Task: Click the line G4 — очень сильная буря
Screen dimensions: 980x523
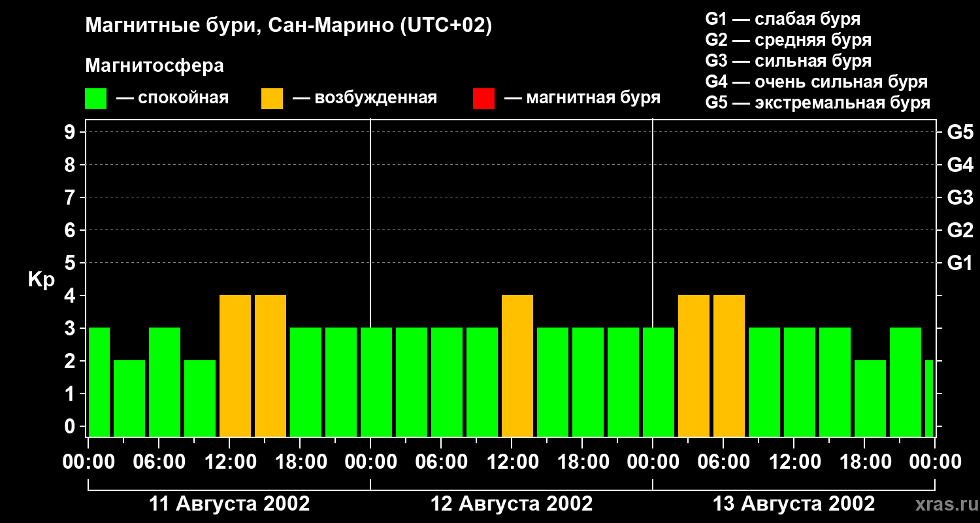Action: pyautogui.click(x=817, y=82)
